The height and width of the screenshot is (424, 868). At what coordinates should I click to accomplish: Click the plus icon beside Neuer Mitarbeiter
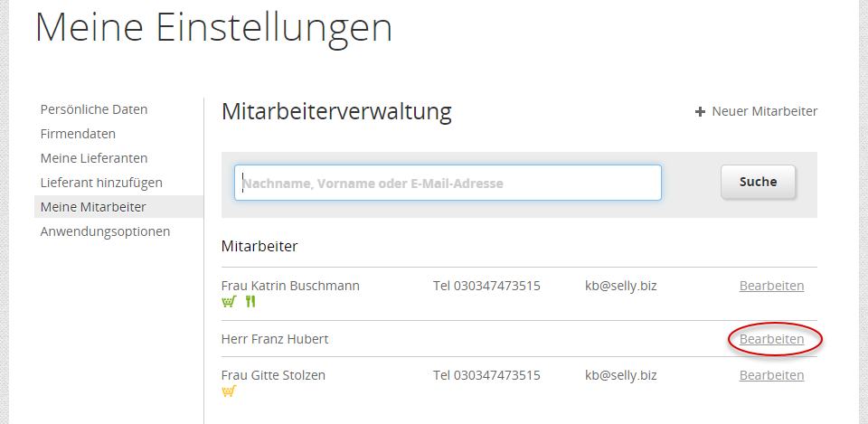point(700,112)
